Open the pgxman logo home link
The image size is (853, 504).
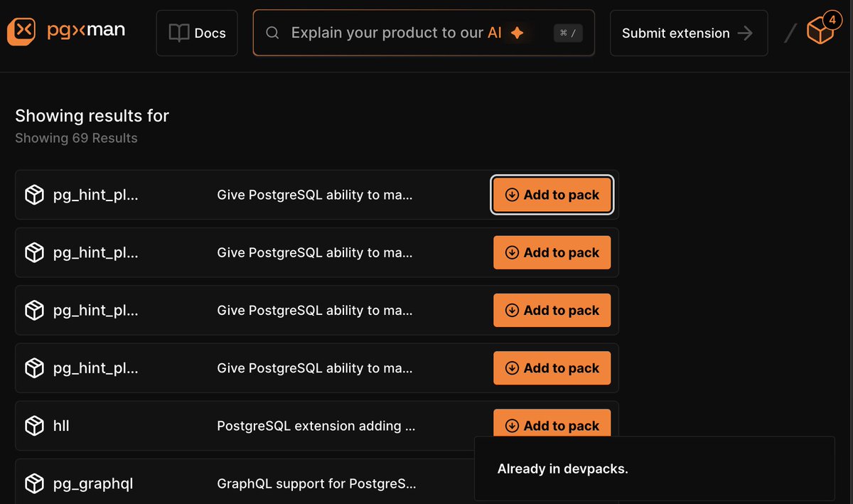coord(66,31)
